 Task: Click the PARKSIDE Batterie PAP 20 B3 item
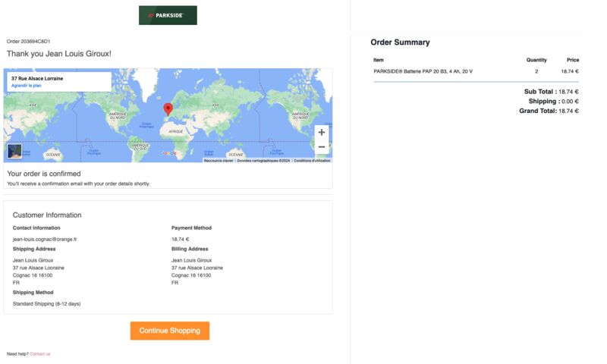pos(423,71)
